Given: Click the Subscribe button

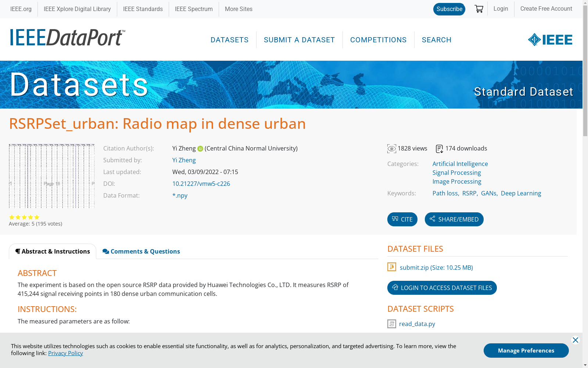Looking at the screenshot, I should point(449,9).
